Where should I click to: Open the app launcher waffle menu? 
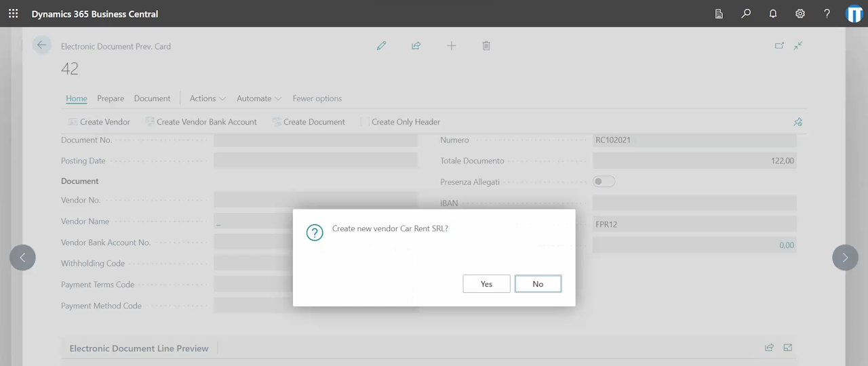point(14,14)
